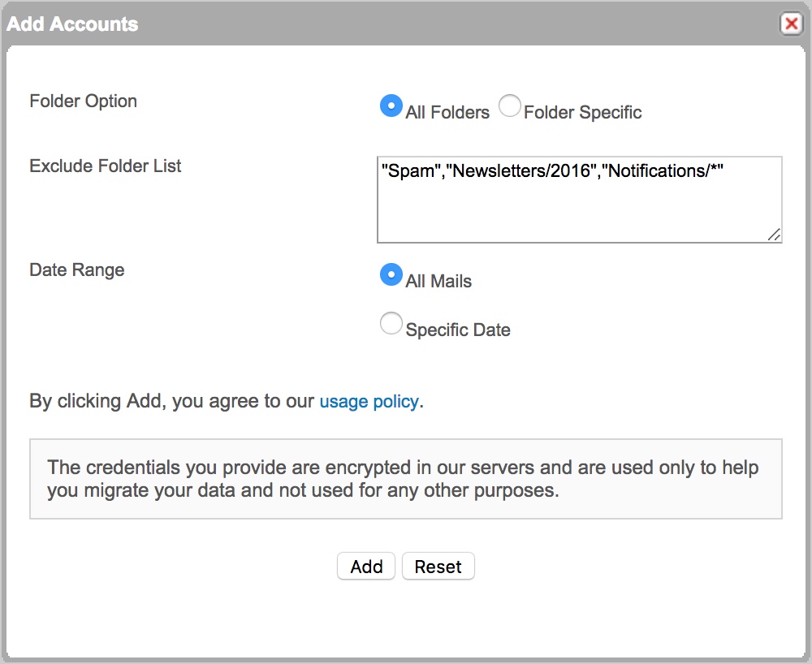Click the Add Accounts title bar text
Viewport: 812px width, 664px height.
click(72, 24)
